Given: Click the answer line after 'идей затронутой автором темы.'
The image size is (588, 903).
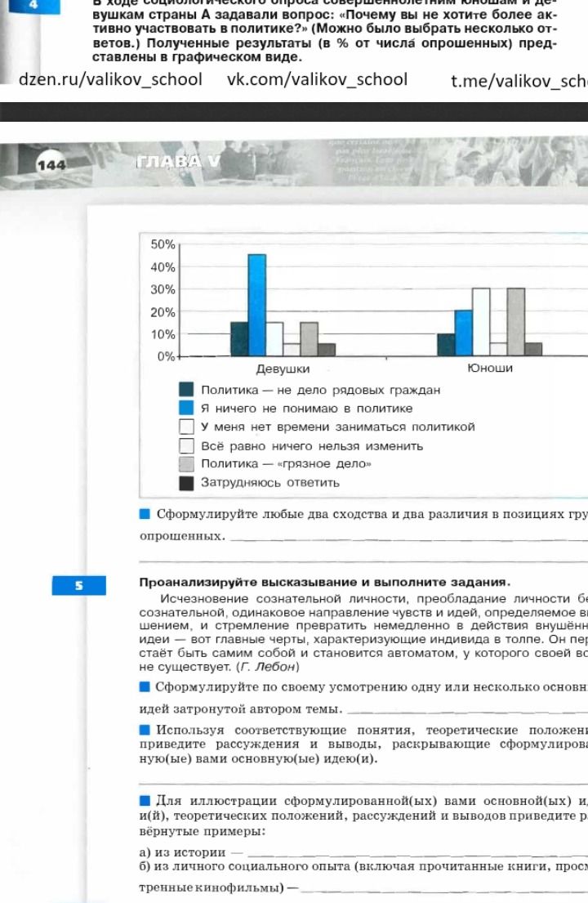Looking at the screenshot, I should (468, 713).
